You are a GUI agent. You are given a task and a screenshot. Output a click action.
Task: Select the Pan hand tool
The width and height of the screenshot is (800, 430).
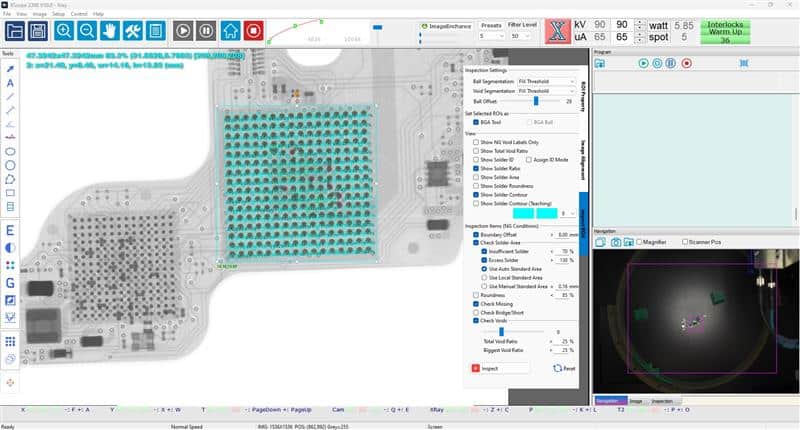(x=110, y=31)
